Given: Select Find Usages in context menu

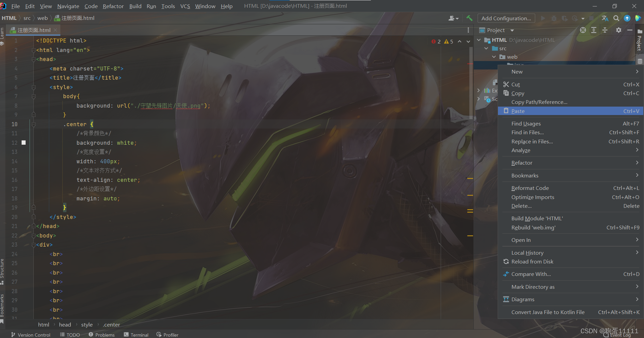Looking at the screenshot, I should tap(570, 123).
